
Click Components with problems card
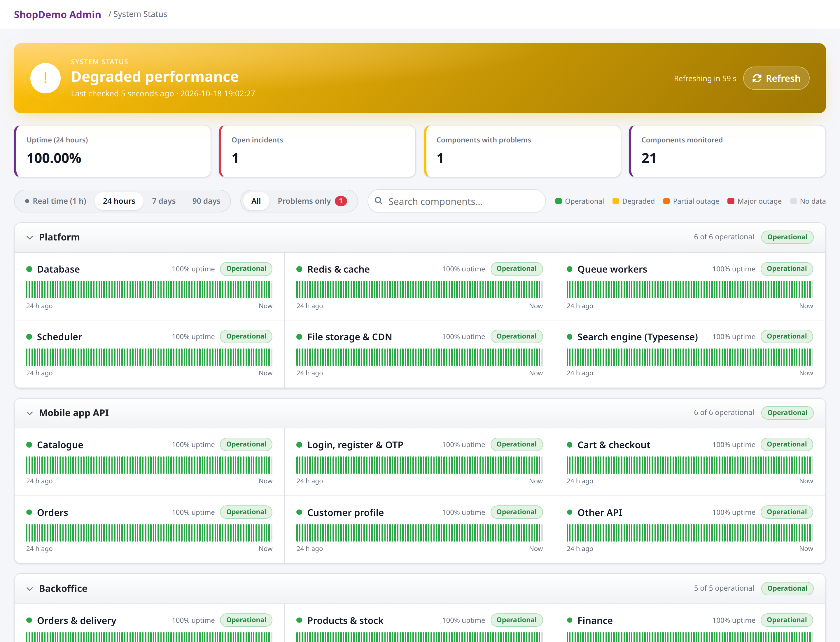pos(523,151)
